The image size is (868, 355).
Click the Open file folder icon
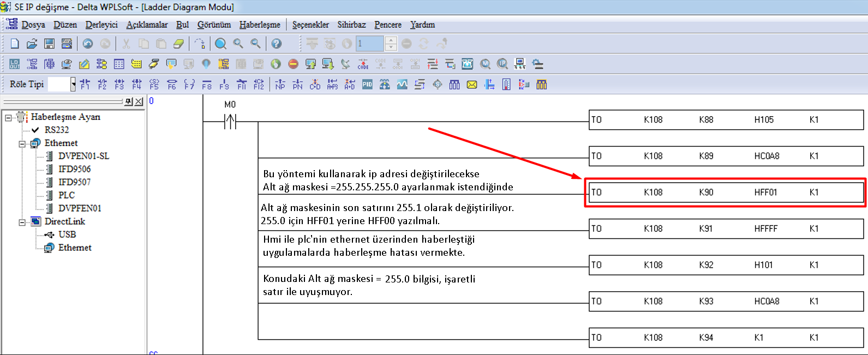[x=32, y=44]
